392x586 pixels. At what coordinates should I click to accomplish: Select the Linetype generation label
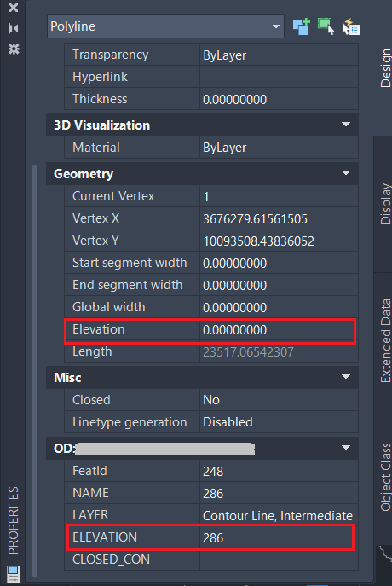click(130, 422)
